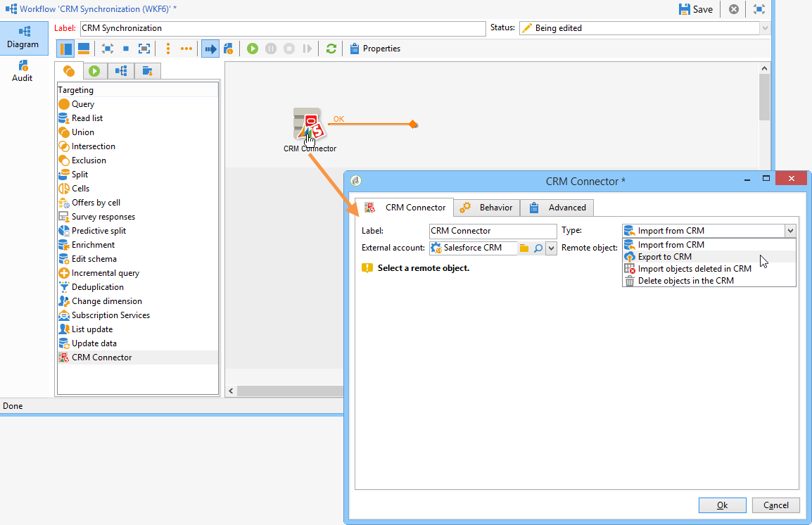Click the small blue square zoom icon

(x=126, y=49)
